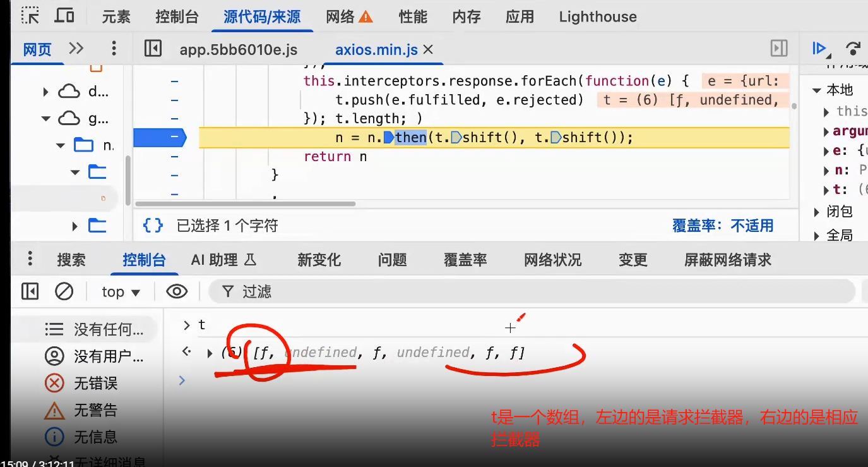
Task: Pretty print the source with braces icon
Action: [x=153, y=225]
